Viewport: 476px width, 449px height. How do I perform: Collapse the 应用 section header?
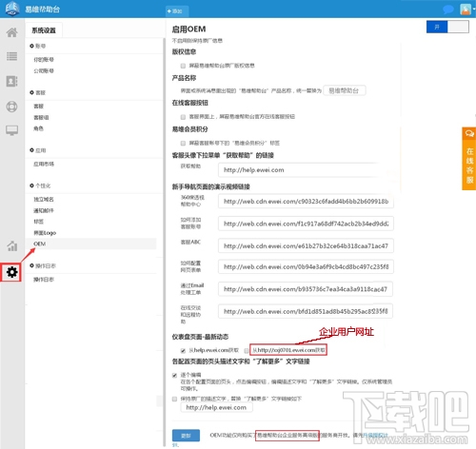coord(38,150)
